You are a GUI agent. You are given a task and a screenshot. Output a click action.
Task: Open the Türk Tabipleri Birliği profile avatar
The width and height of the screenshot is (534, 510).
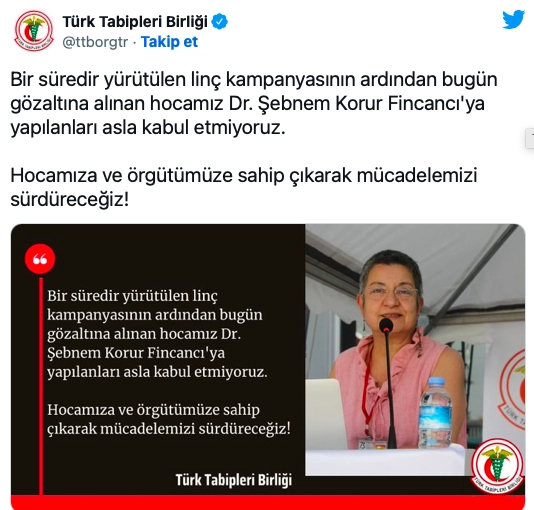pyautogui.click(x=34, y=31)
